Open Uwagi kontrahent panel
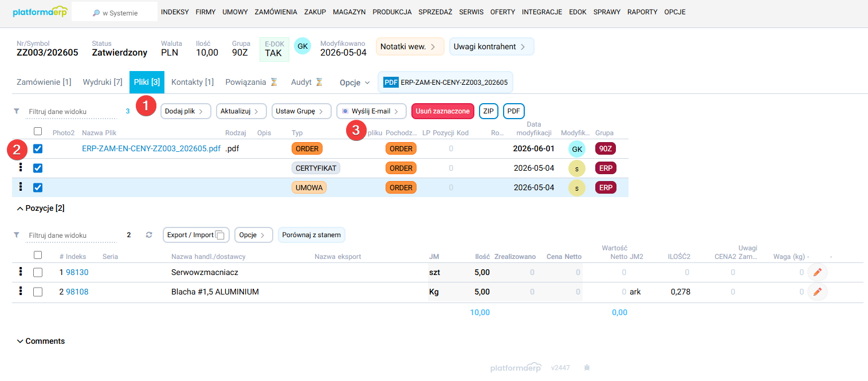This screenshot has height=381, width=868. [x=492, y=46]
